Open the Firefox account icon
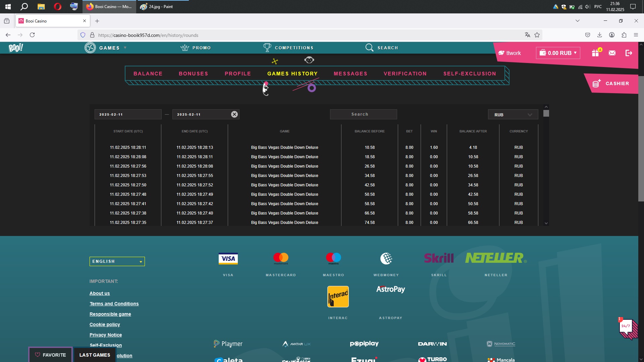This screenshot has height=362, width=644. 612,35
